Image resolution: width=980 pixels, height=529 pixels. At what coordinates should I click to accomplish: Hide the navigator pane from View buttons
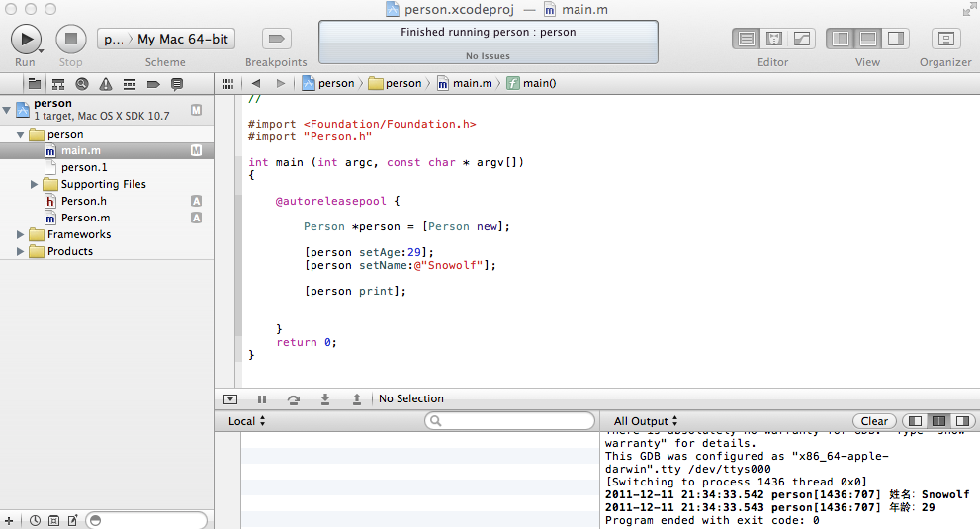841,39
